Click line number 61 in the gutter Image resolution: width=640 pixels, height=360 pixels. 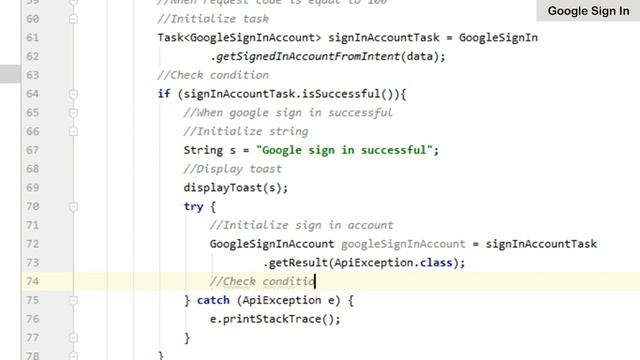[32, 38]
